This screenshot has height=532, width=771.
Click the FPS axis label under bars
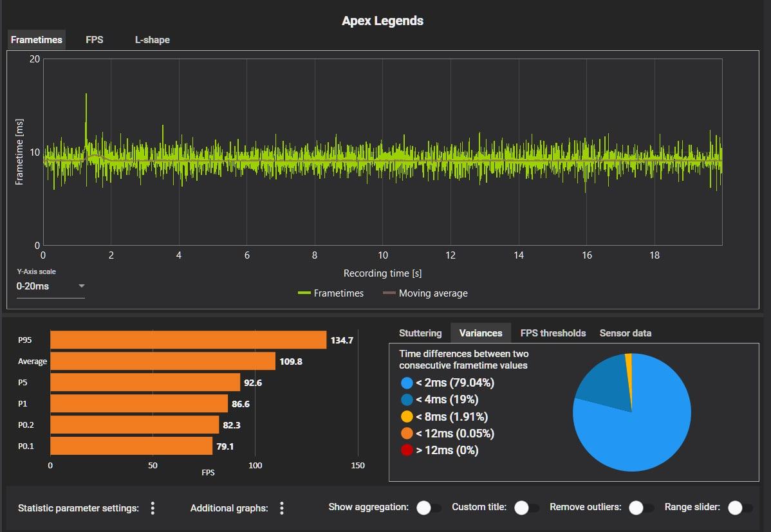[x=208, y=473]
